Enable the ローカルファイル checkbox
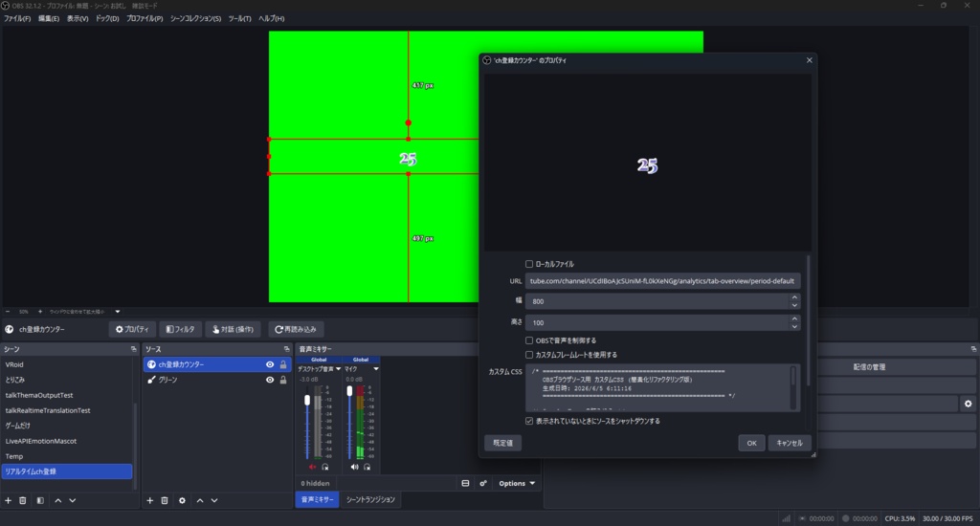The image size is (980, 526). click(x=529, y=264)
